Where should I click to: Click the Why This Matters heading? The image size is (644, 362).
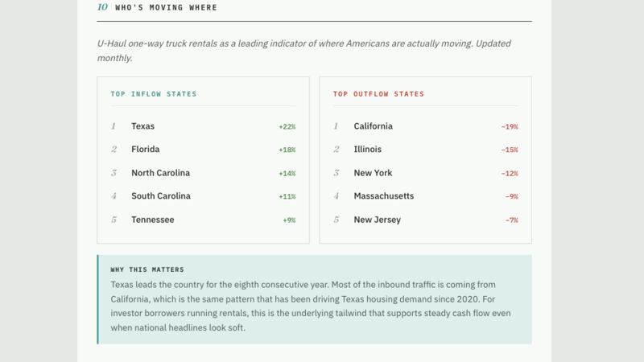click(x=147, y=269)
